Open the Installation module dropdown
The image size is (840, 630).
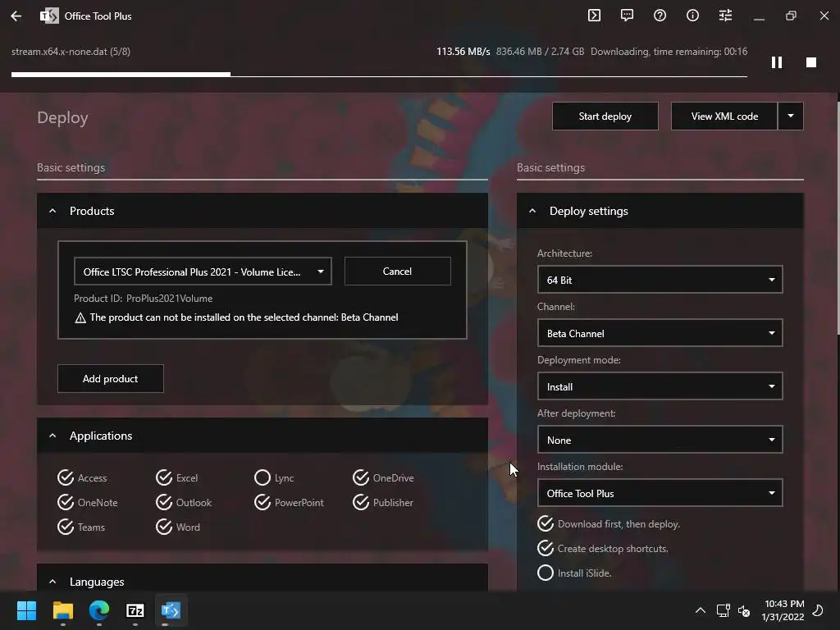(x=660, y=493)
